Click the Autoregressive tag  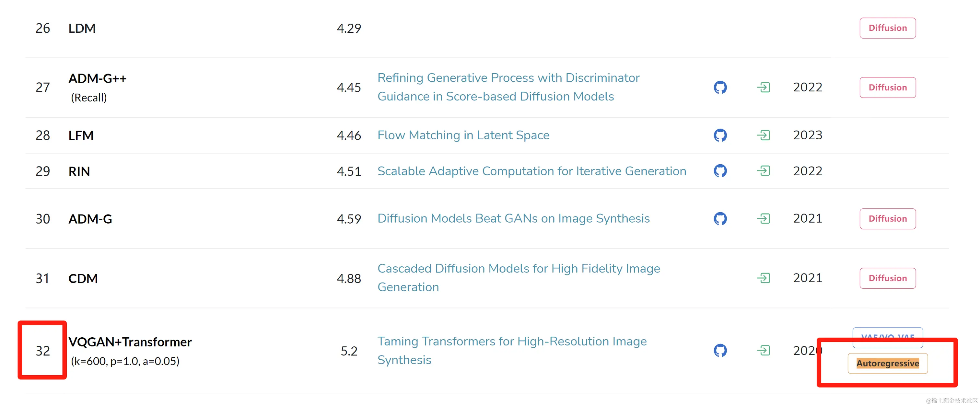pyautogui.click(x=887, y=363)
